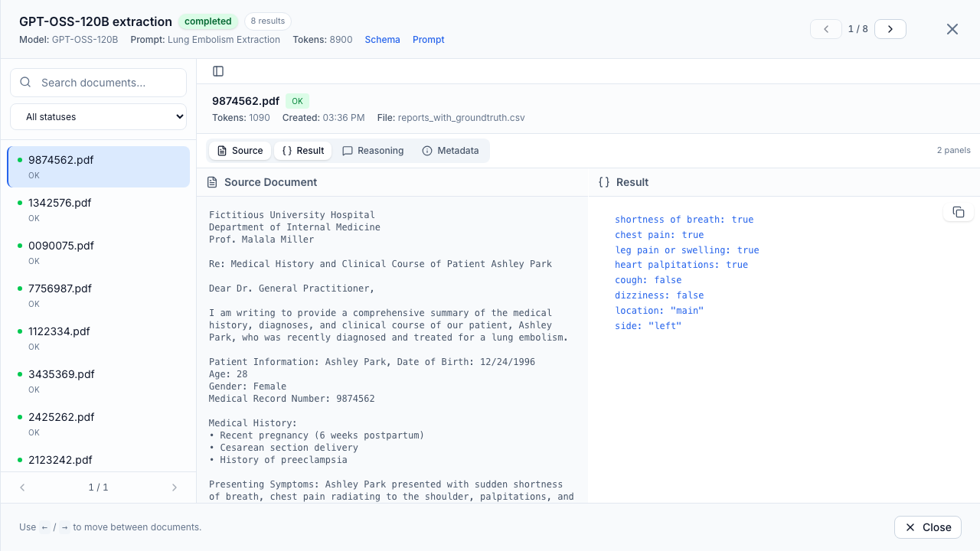Viewport: 980px width, 551px height.
Task: Click 'Cesarean section delivery' line
Action: (x=283, y=448)
